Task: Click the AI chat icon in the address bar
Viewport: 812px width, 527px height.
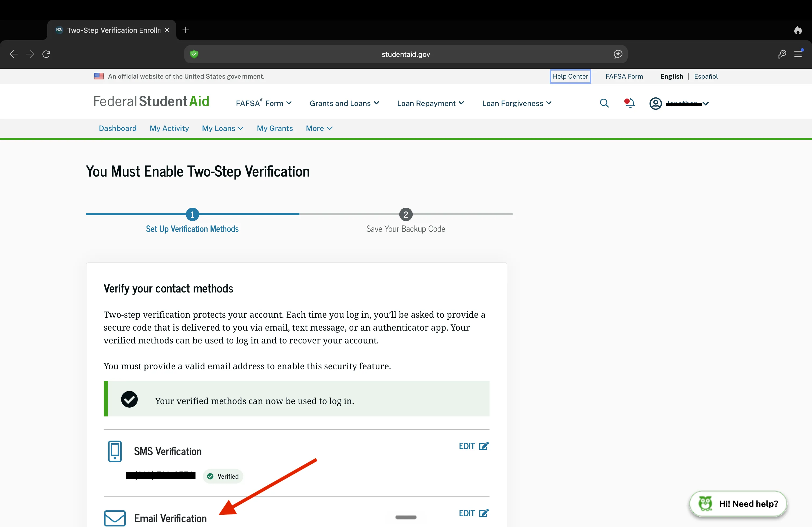Action: [x=618, y=54]
